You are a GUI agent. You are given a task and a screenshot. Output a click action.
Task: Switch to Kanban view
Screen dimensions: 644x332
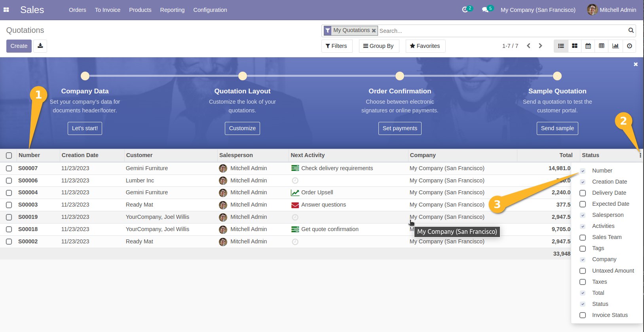pos(575,46)
